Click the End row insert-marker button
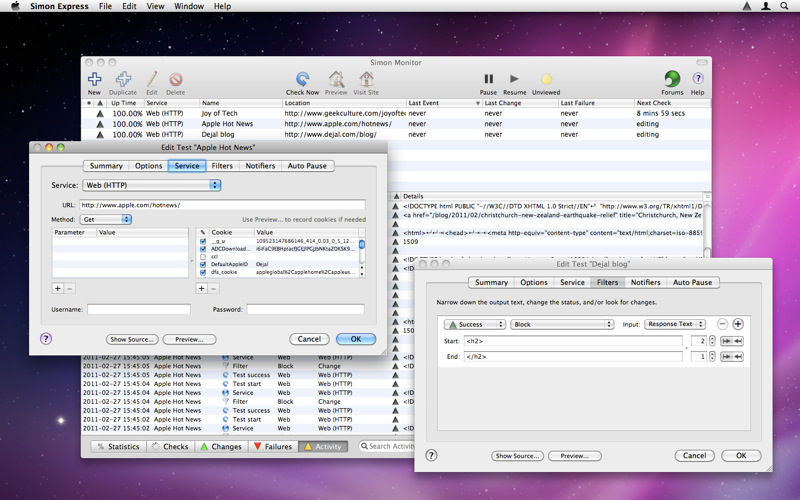 click(732, 357)
